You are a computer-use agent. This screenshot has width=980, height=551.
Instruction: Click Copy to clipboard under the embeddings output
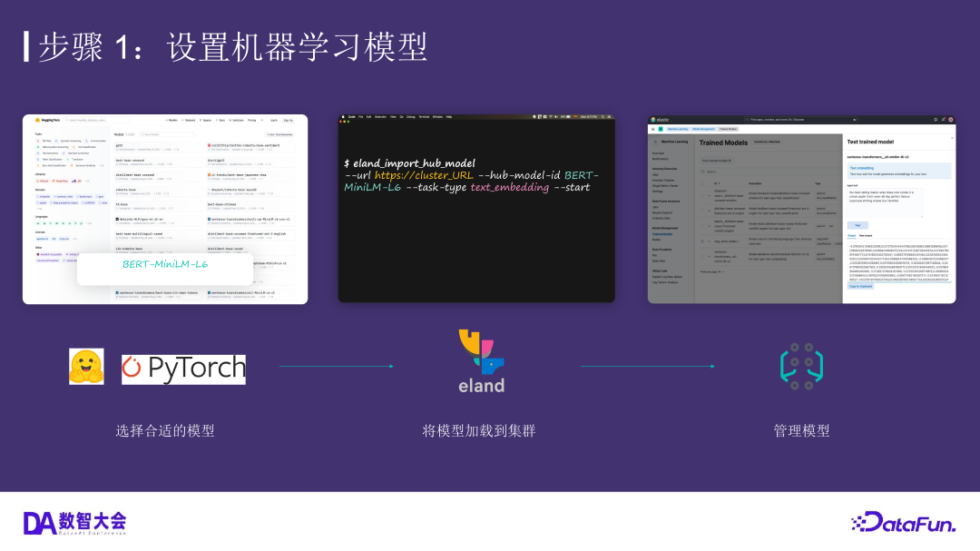[861, 286]
